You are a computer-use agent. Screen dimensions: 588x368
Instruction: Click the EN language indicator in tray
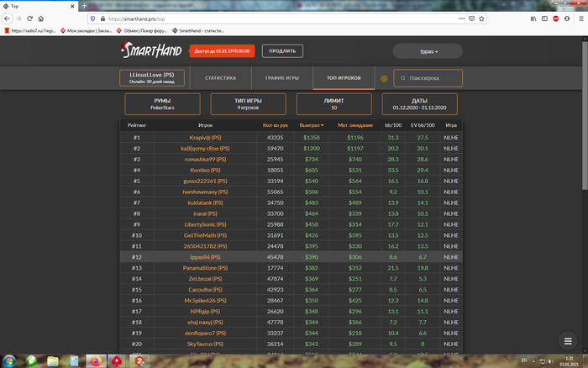(x=524, y=360)
